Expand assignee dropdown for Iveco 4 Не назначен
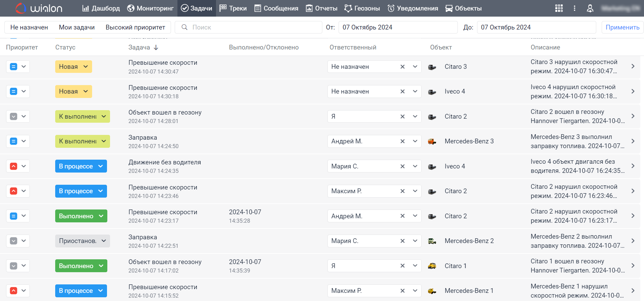The height and width of the screenshot is (301, 644). click(415, 92)
